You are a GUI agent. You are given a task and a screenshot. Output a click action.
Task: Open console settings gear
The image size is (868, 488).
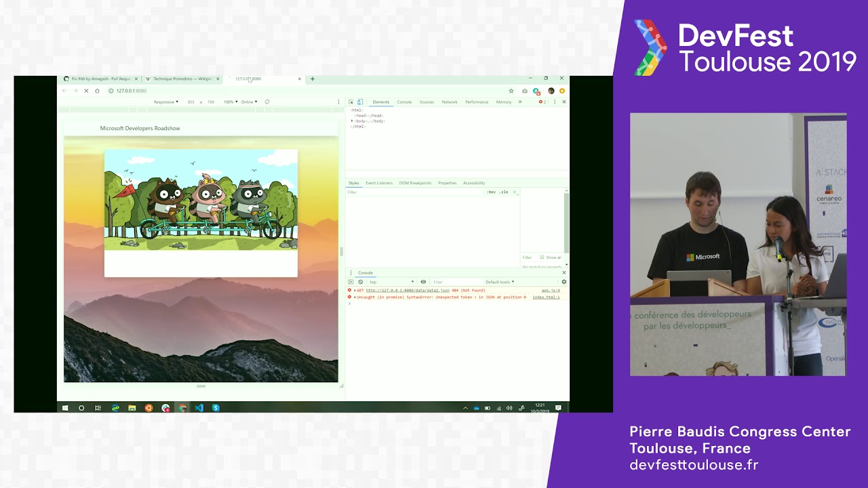564,282
